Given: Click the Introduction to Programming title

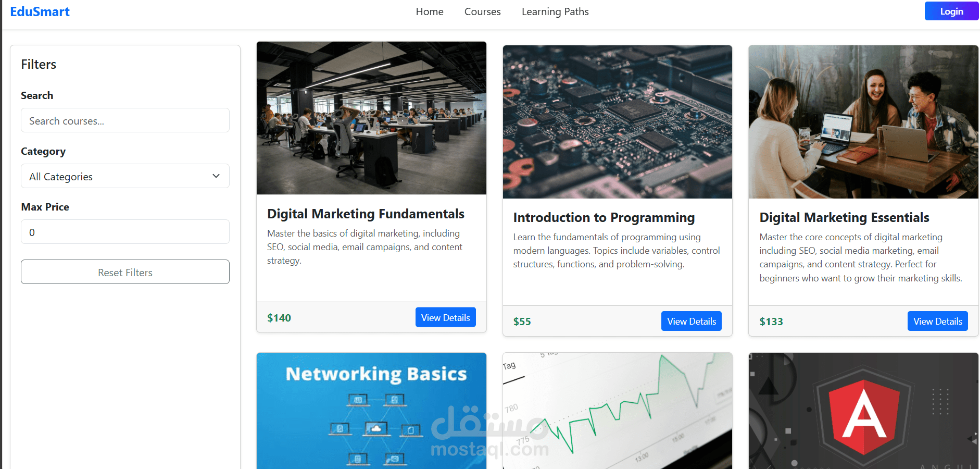Looking at the screenshot, I should (x=604, y=217).
